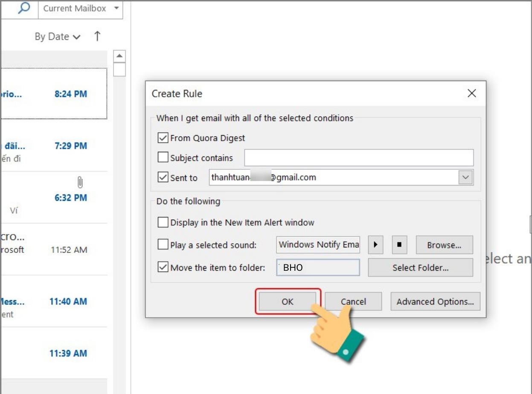Click the Subject contains text field
The image size is (532, 394).
(358, 158)
